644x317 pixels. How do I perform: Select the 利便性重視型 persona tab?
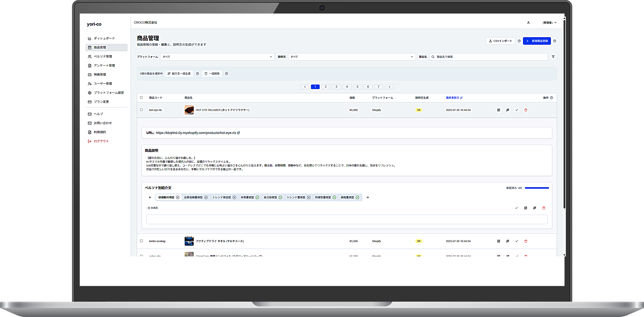(x=325, y=197)
